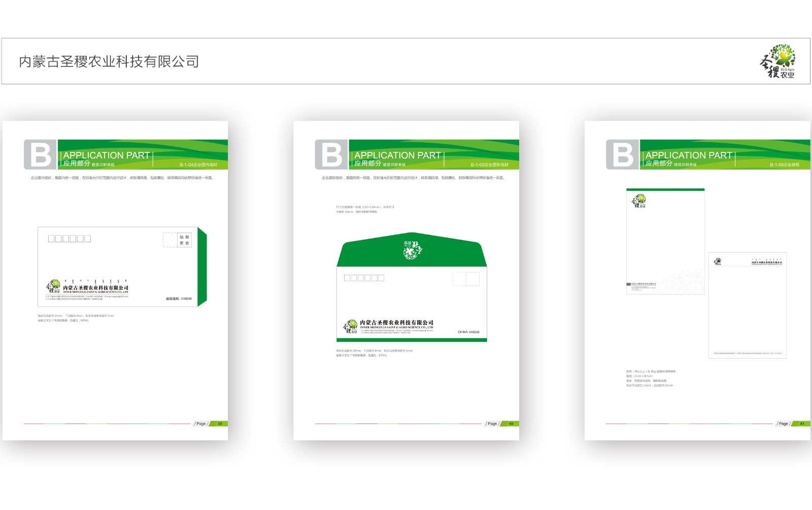Screen dimensions: 812x510
Task: Click the B-1-05 section label
Action: (x=489, y=165)
